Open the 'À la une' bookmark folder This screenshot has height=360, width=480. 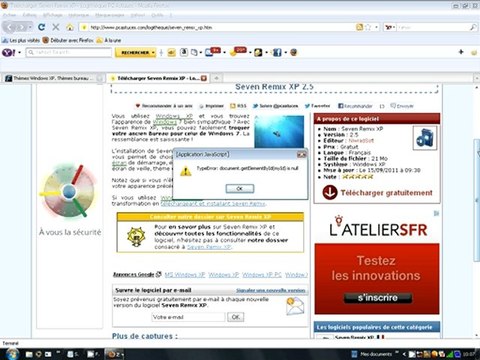[109, 40]
